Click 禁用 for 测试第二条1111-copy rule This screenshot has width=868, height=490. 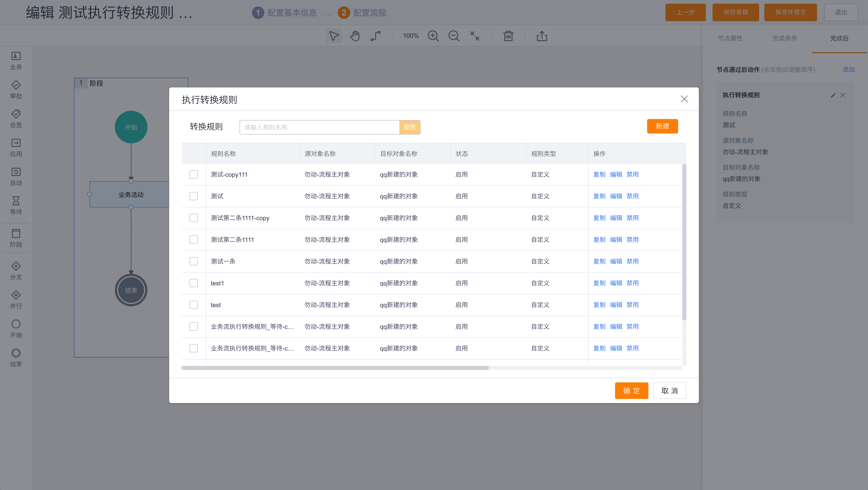[632, 218]
